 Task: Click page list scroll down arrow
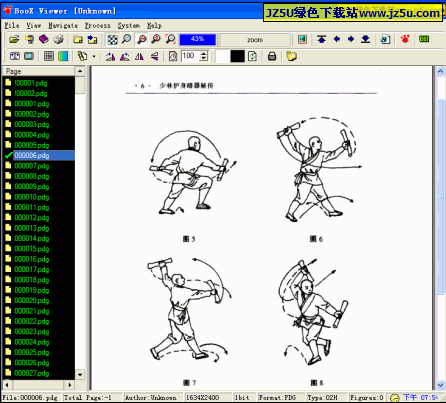tap(80, 375)
